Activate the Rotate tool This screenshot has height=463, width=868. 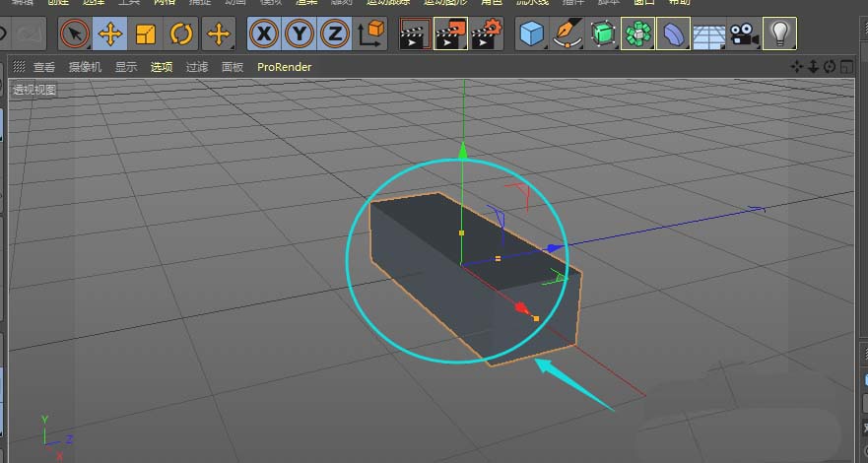181,33
